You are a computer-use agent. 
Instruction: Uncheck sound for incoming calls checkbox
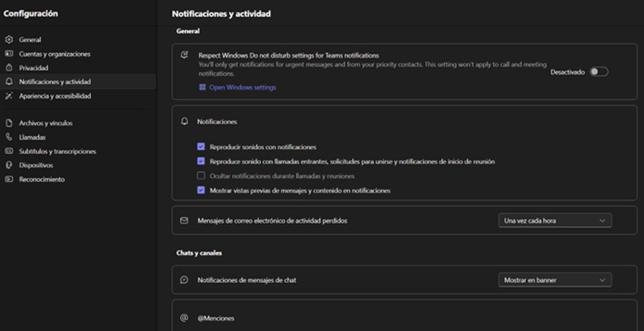point(201,161)
